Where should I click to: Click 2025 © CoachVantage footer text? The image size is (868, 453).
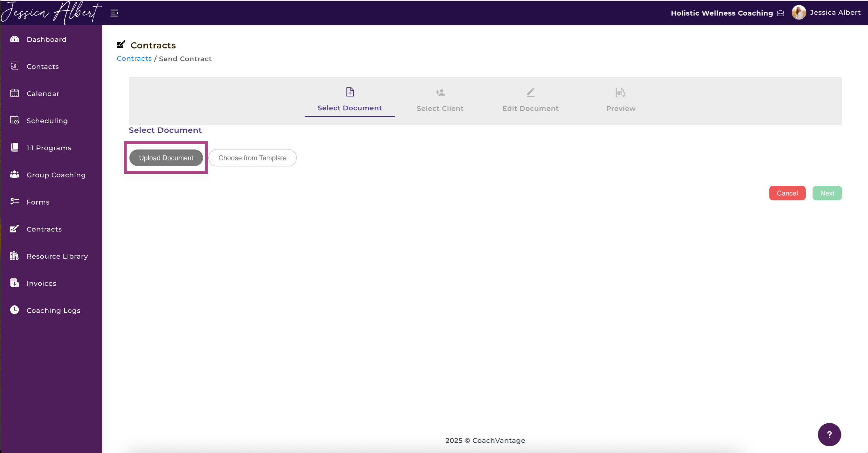[x=485, y=440]
